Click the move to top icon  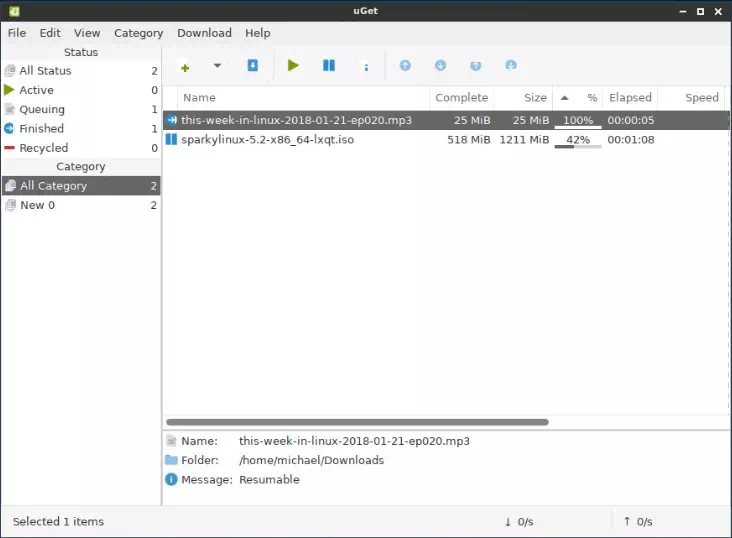pyautogui.click(x=475, y=66)
